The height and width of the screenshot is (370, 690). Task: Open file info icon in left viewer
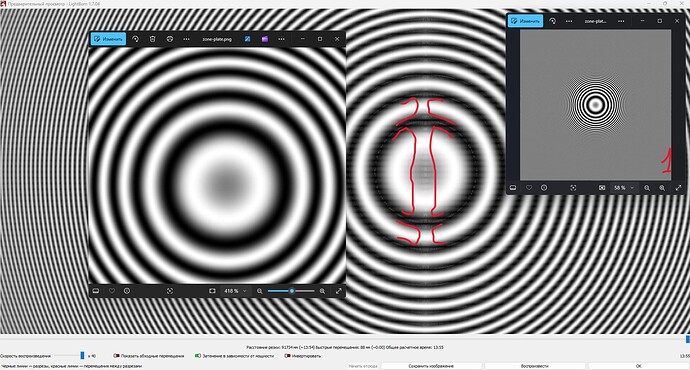127,291
